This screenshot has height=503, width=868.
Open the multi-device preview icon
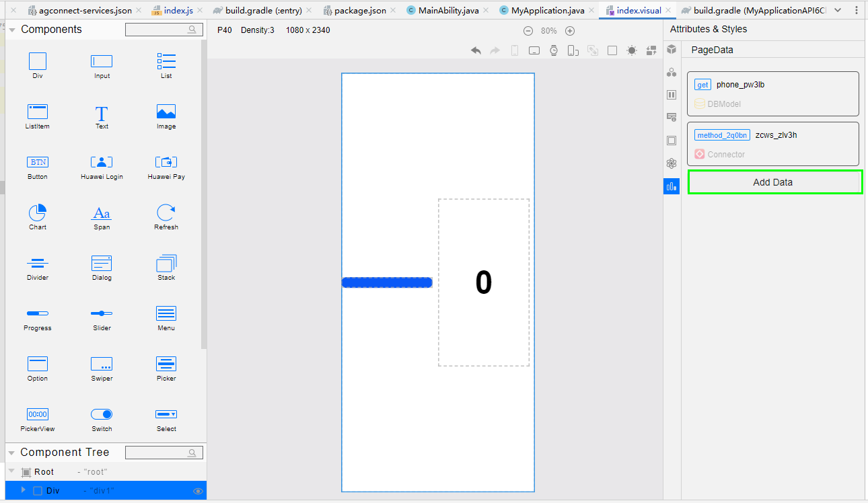pyautogui.click(x=573, y=50)
